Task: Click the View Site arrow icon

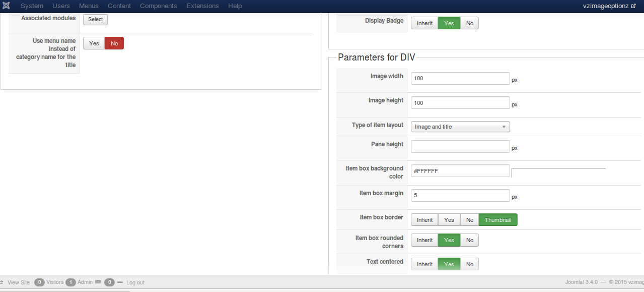Action: tap(2, 282)
